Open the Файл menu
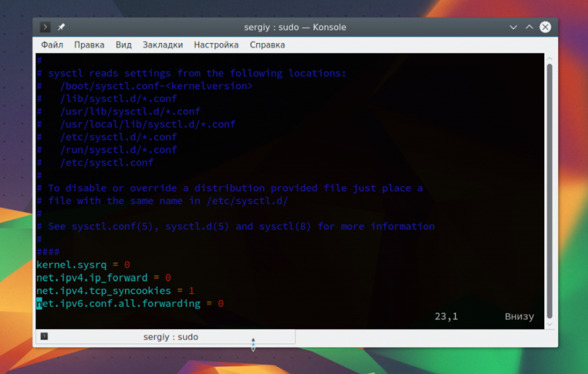This screenshot has width=588, height=374. (52, 45)
